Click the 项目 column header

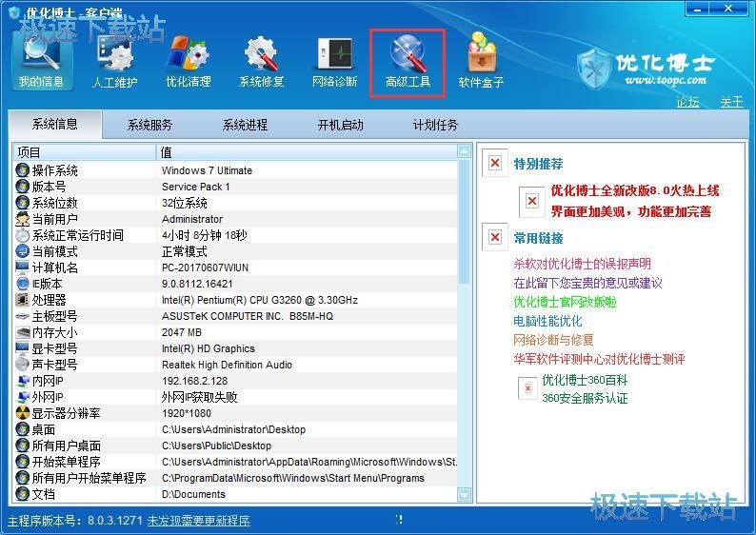(x=85, y=152)
